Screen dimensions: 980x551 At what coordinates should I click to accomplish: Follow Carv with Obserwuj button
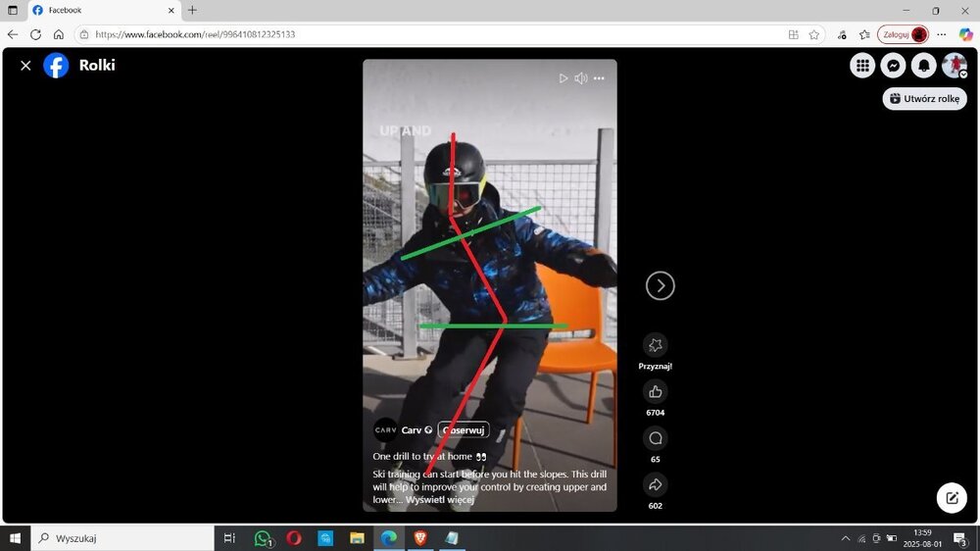pyautogui.click(x=464, y=430)
